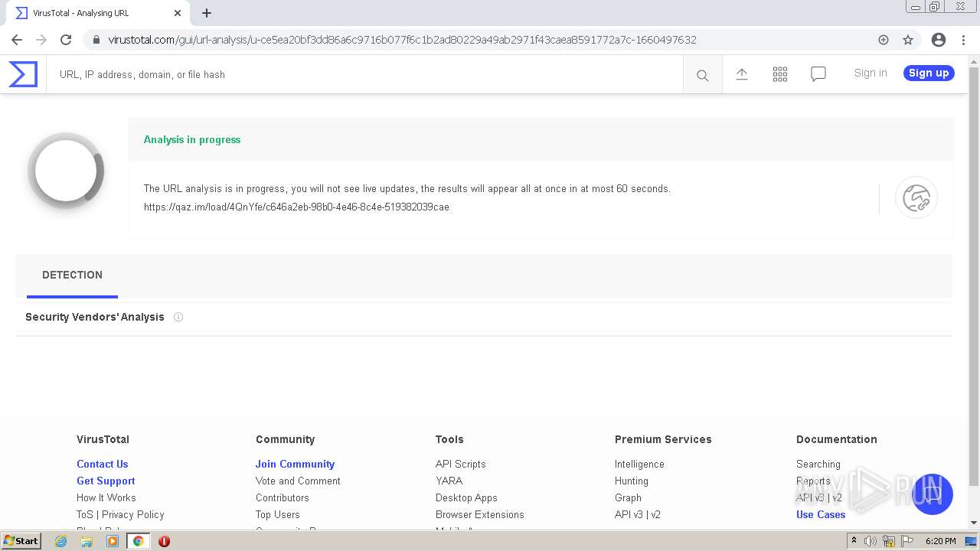Click the red security icon in taskbar

(x=164, y=541)
